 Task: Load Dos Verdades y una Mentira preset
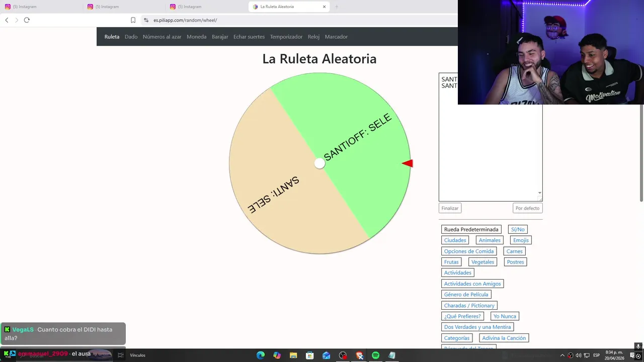[x=477, y=327]
